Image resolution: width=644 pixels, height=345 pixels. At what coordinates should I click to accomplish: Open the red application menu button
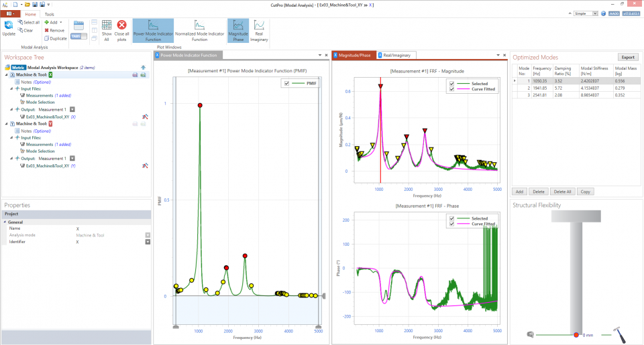(x=10, y=13)
